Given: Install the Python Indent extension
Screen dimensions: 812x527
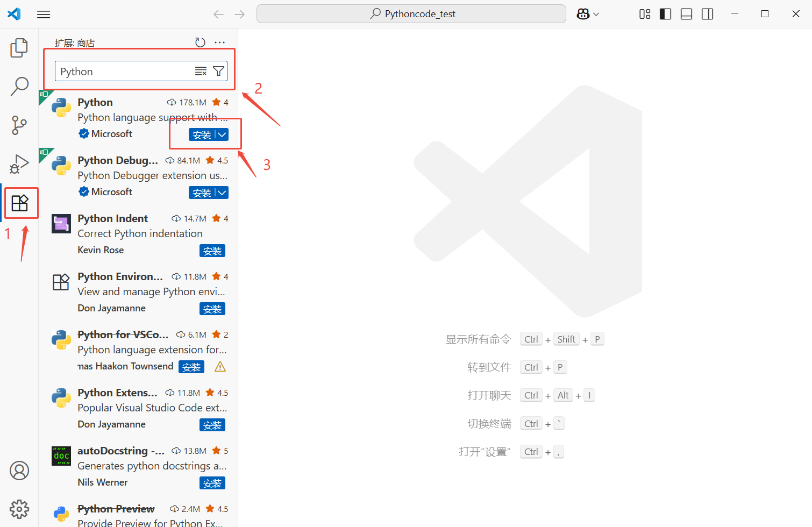Looking at the screenshot, I should coord(212,251).
